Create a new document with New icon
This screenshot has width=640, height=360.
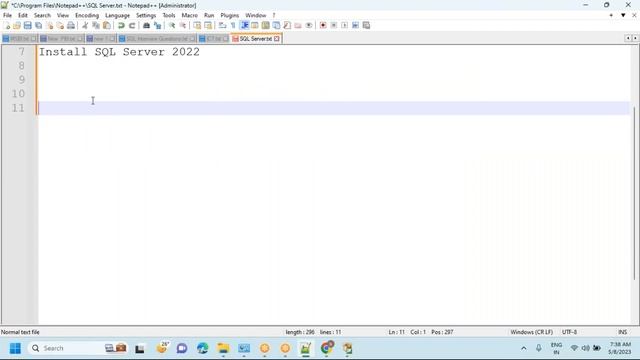click(7, 25)
